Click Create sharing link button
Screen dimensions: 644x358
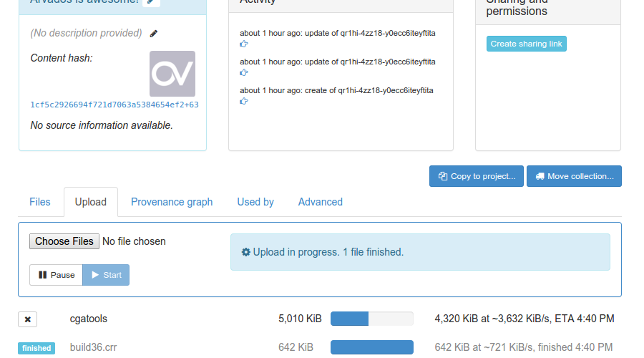coord(526,44)
